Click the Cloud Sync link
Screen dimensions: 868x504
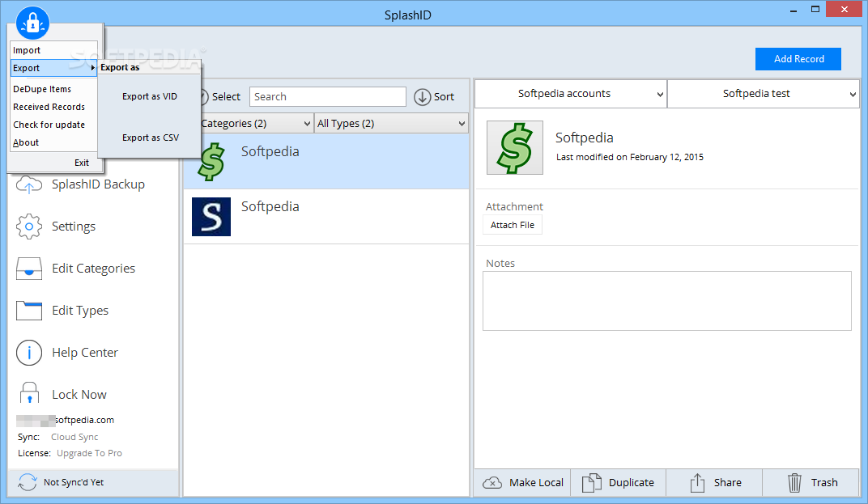point(74,437)
